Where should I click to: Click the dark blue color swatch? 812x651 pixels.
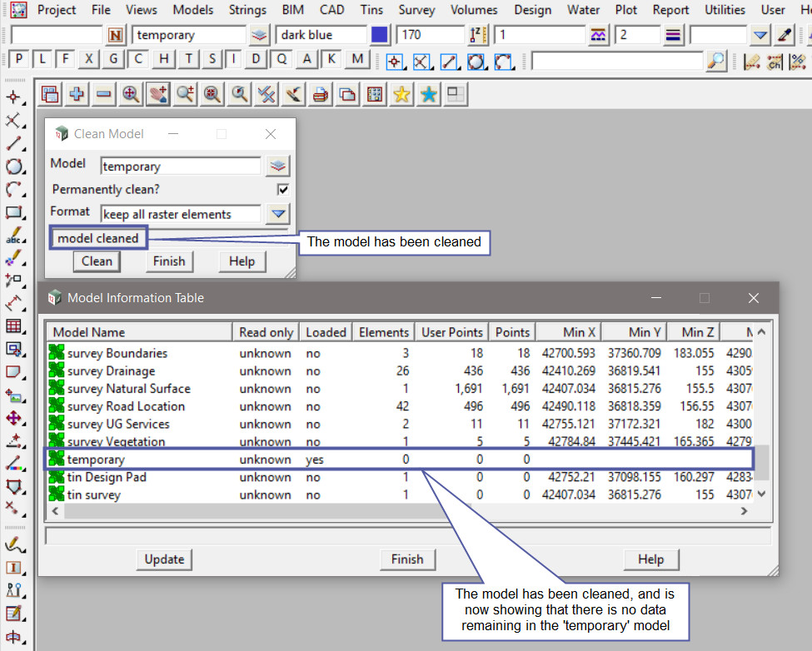pos(380,36)
